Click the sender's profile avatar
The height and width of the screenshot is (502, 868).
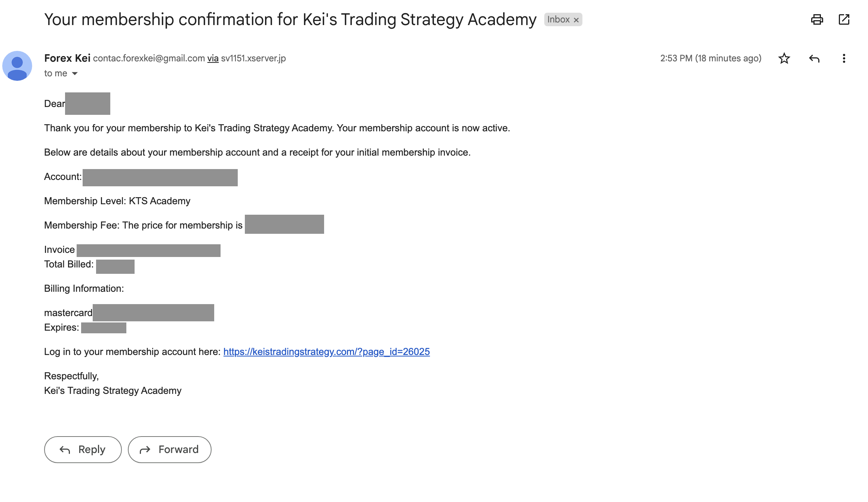(x=17, y=66)
